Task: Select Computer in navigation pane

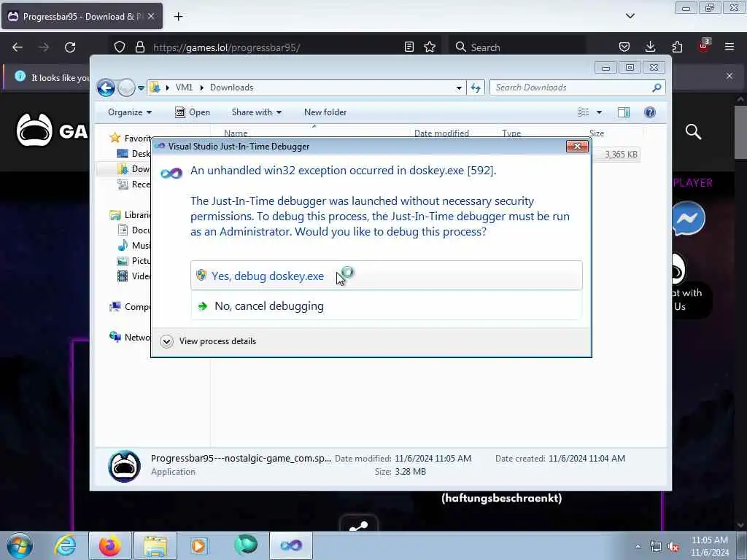Action: coord(130,307)
